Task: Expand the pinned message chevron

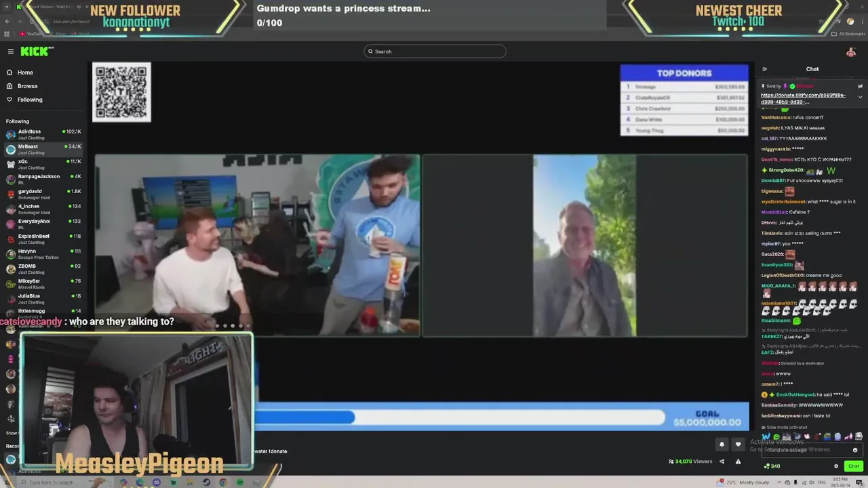Action: (860, 97)
